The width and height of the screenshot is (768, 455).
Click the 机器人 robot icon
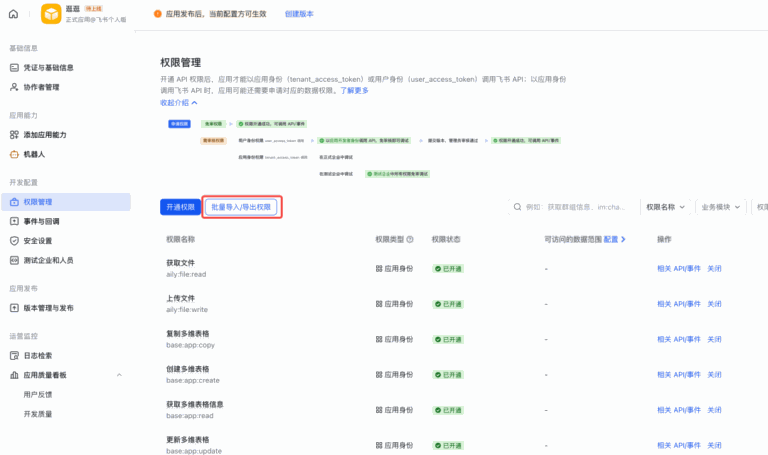(14, 154)
